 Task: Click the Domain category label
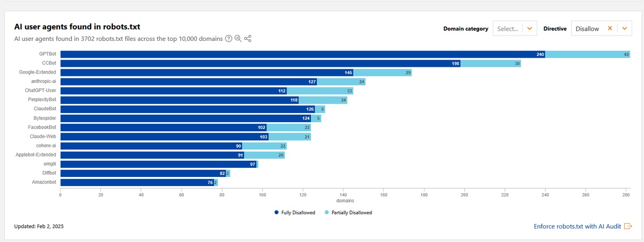click(x=466, y=29)
